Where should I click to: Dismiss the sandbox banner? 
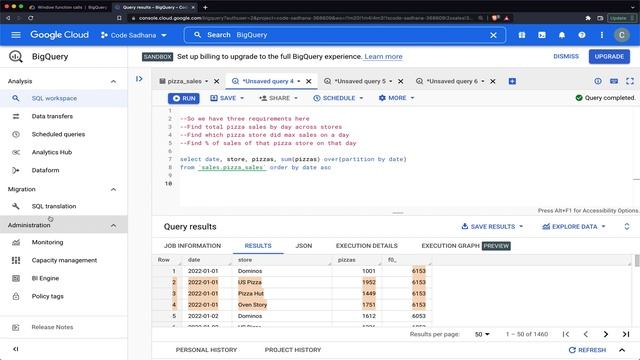click(566, 56)
